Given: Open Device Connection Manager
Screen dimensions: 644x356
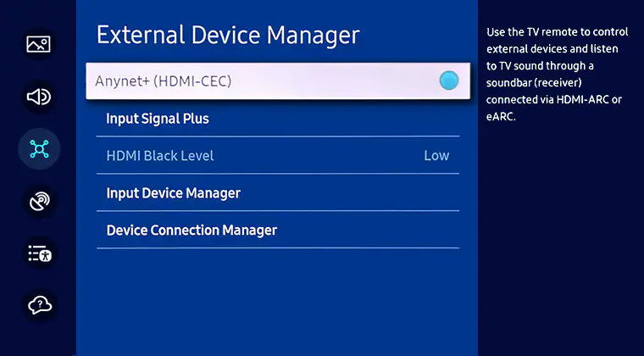Looking at the screenshot, I should 278,230.
